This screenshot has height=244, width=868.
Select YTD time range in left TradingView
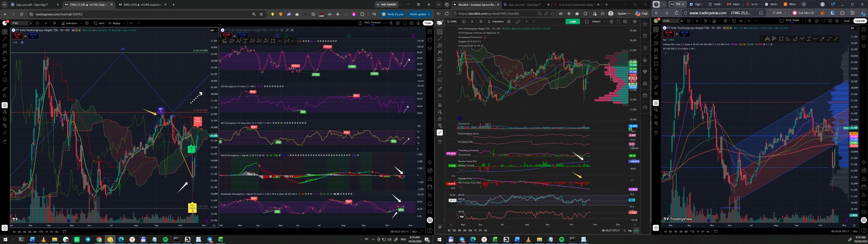coord(41,232)
